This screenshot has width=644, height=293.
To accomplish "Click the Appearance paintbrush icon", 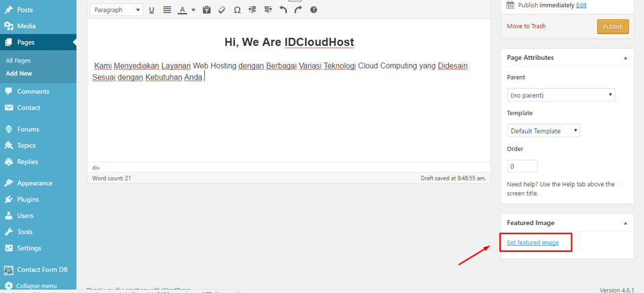I will 9,183.
